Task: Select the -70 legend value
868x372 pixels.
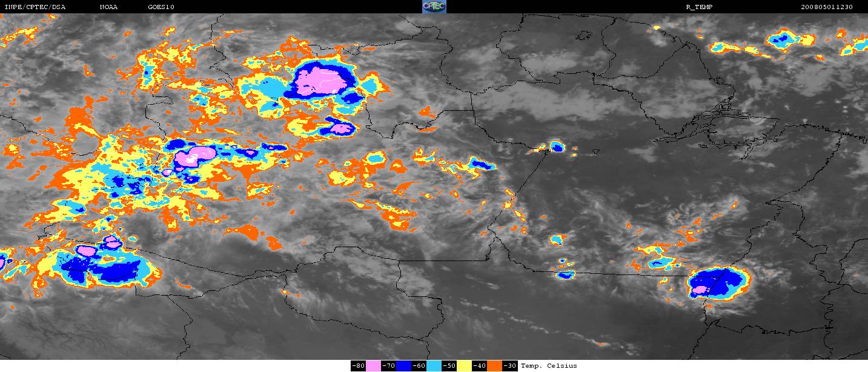Action: pos(388,366)
